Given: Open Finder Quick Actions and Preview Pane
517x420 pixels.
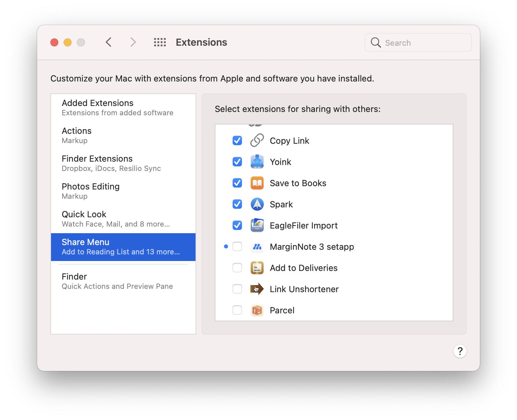Looking at the screenshot, I should (x=123, y=281).
